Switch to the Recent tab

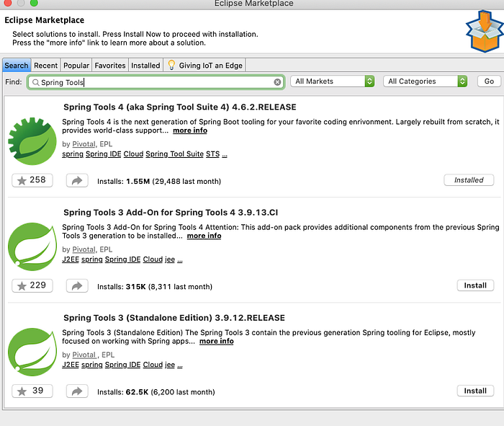click(45, 66)
